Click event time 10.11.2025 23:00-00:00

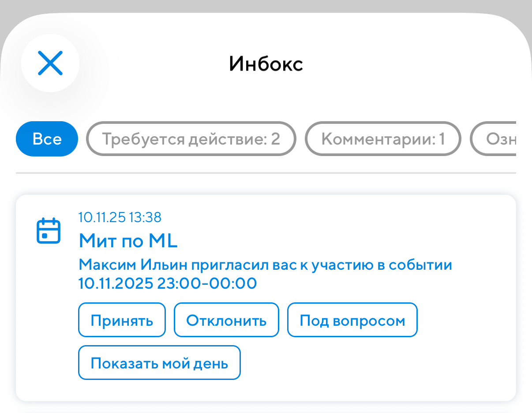point(168,283)
